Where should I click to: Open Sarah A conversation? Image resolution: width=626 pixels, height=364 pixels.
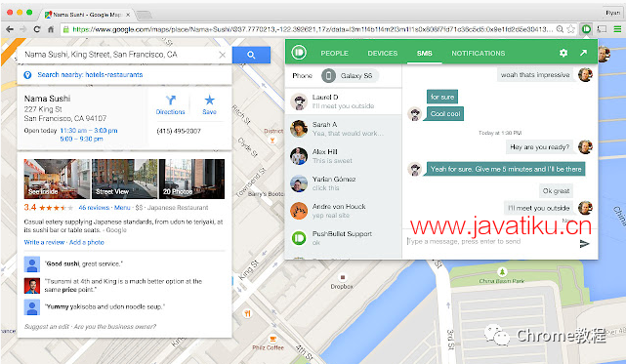coord(344,129)
